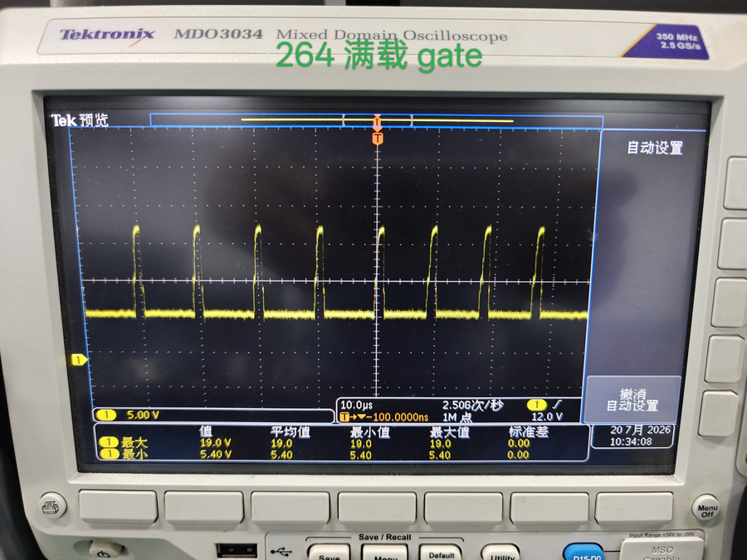Tap the clock time 10:34:08

pos(631,441)
